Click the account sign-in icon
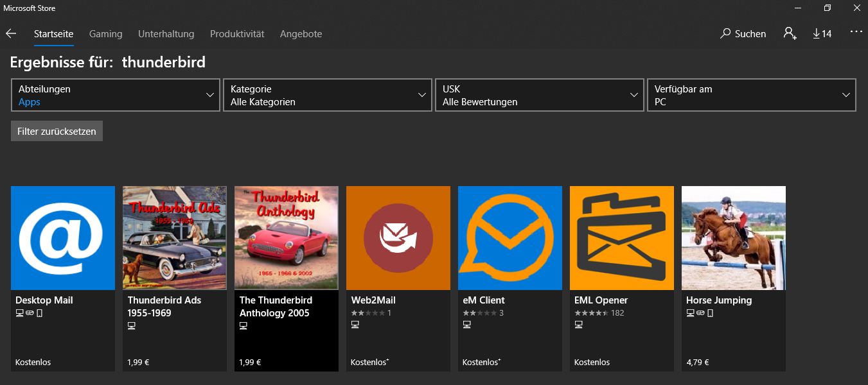This screenshot has height=385, width=868. click(790, 33)
